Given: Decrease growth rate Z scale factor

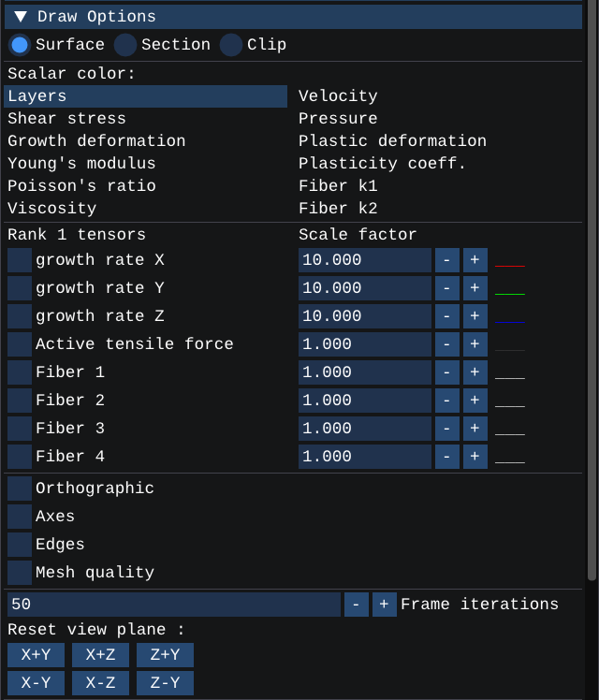Looking at the screenshot, I should coord(447,316).
